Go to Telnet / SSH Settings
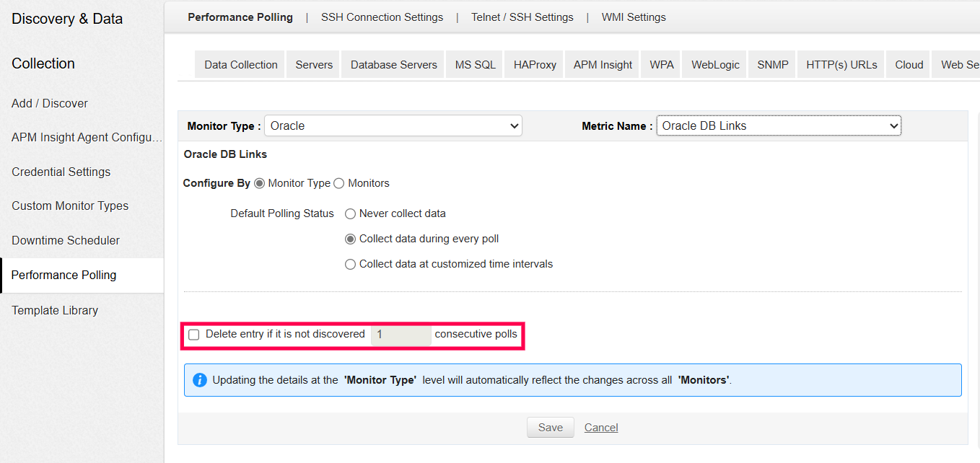The height and width of the screenshot is (463, 980). tap(522, 17)
